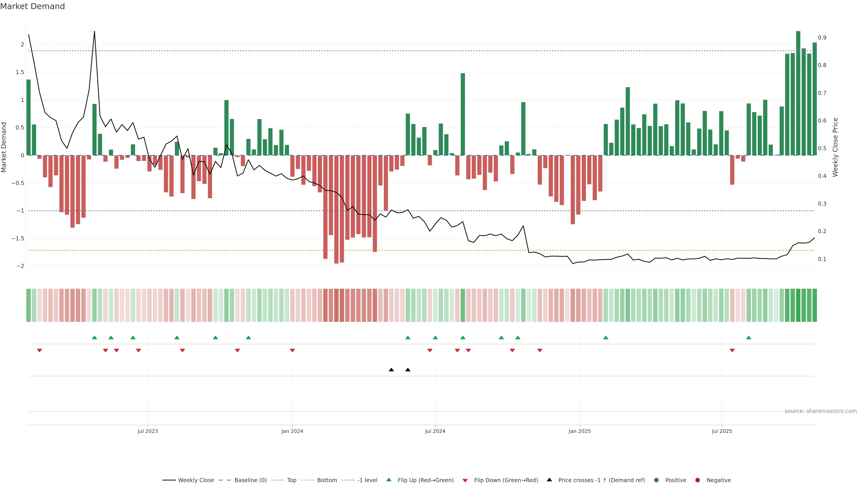The image size is (868, 488).
Task: Click the red Flip Down legend triangle
Action: click(x=465, y=481)
